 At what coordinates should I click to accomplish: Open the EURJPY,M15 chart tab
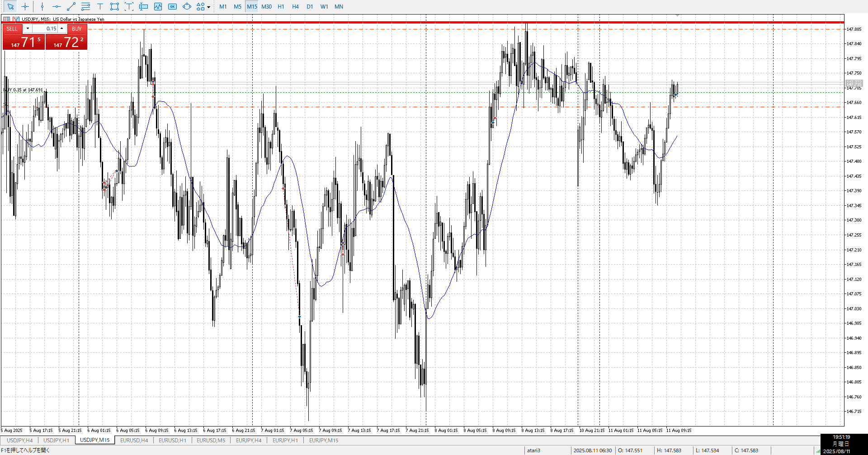pos(324,441)
